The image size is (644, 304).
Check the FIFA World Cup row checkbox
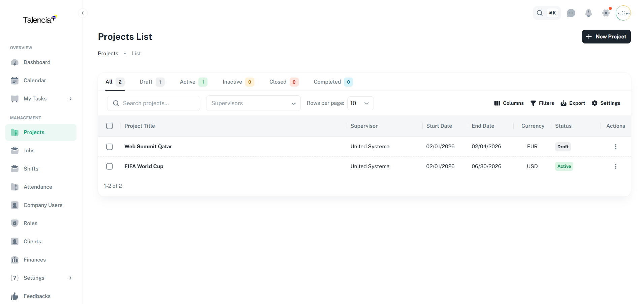pos(109,166)
